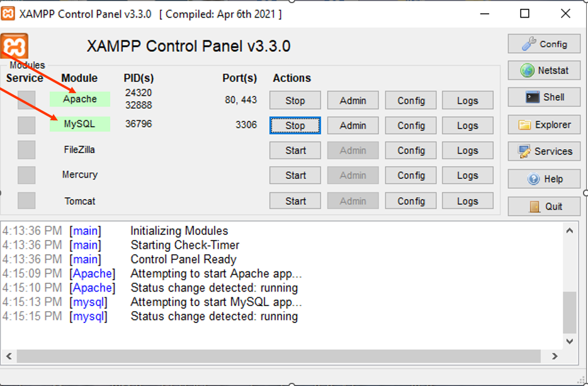Viewport: 588px width, 386px height.
Task: Select the Apache module label
Action: coord(80,99)
